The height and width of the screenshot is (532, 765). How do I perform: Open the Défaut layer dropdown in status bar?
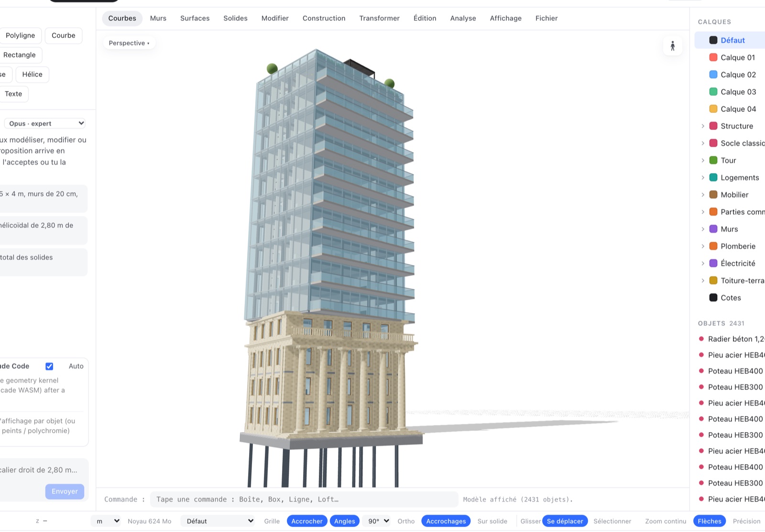pos(218,521)
